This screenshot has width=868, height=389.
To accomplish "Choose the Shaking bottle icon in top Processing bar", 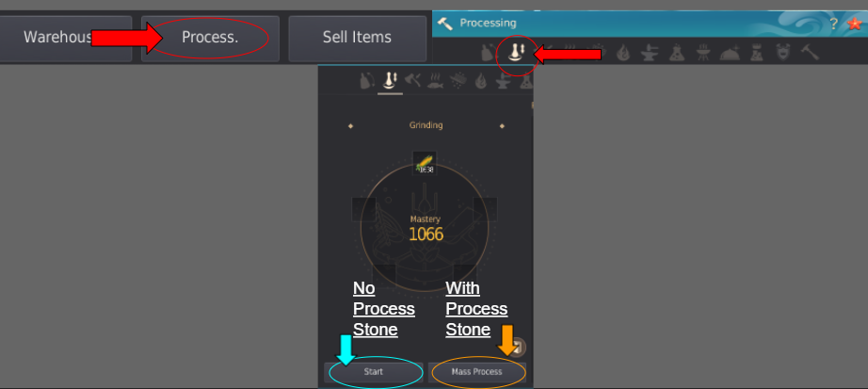I will (488, 53).
